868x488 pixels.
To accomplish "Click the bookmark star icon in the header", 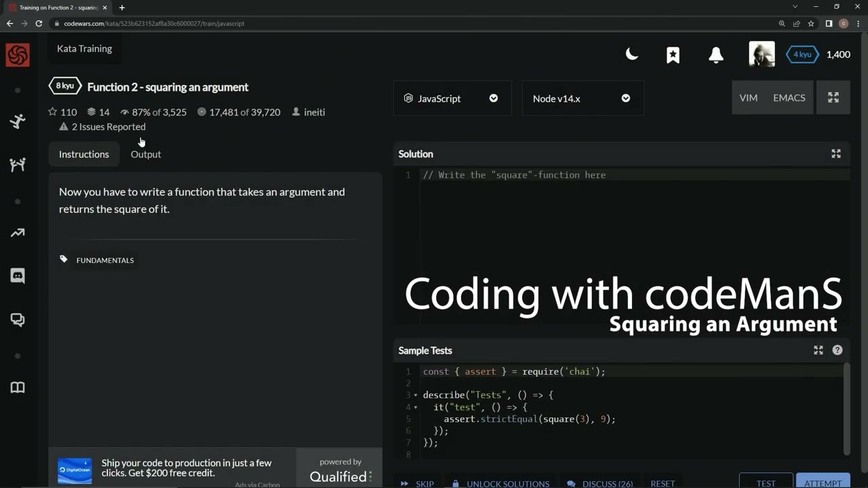I will click(x=673, y=55).
